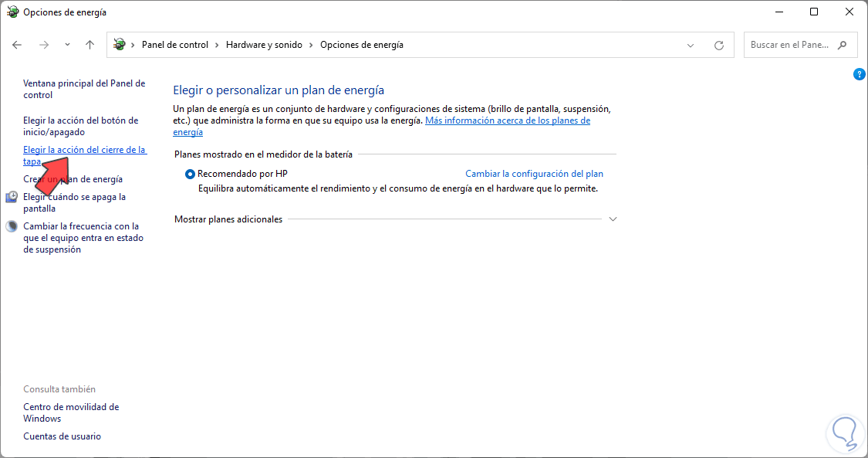Open Crear un plan de energía link
The width and height of the screenshot is (868, 458).
73,179
